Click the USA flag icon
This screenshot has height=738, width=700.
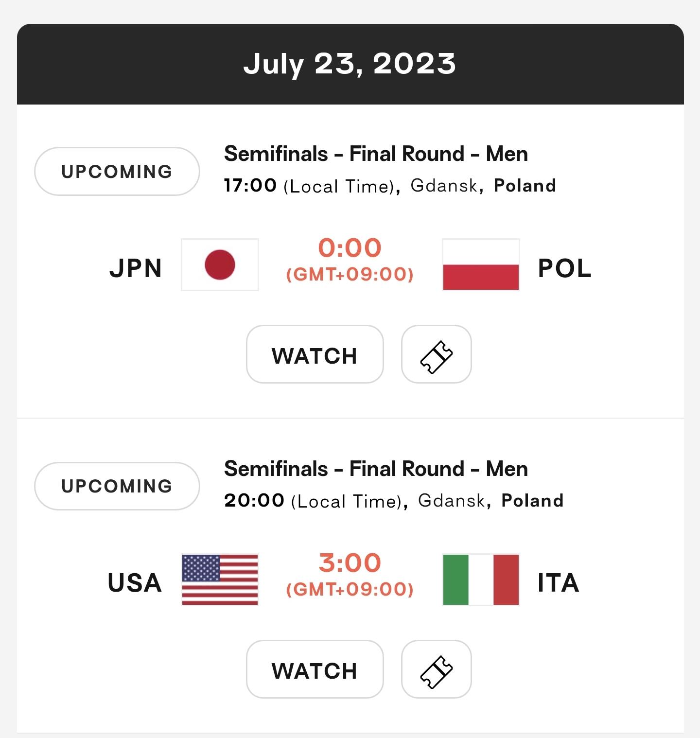(x=220, y=580)
